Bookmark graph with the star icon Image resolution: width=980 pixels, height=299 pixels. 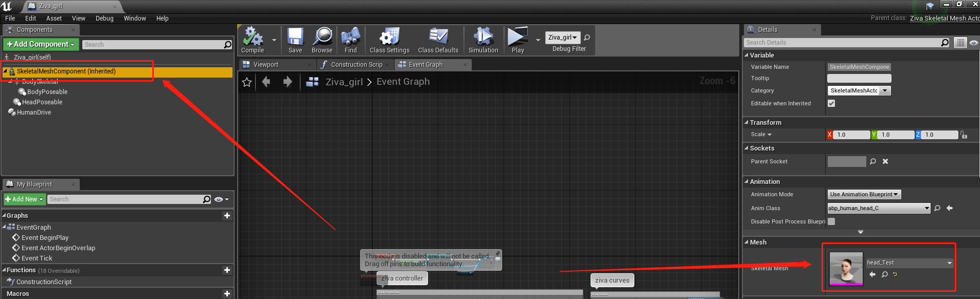[247, 82]
